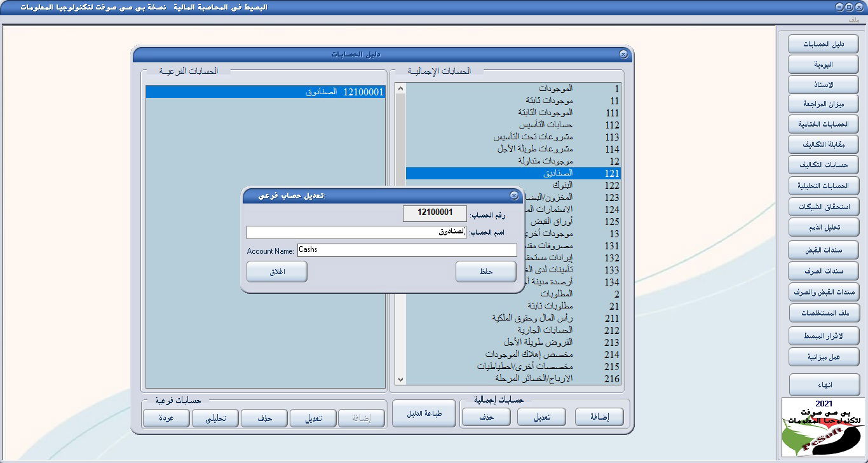
Task: Click the scroll up arrow in الحسابات الإجمالية list
Action: click(x=400, y=89)
